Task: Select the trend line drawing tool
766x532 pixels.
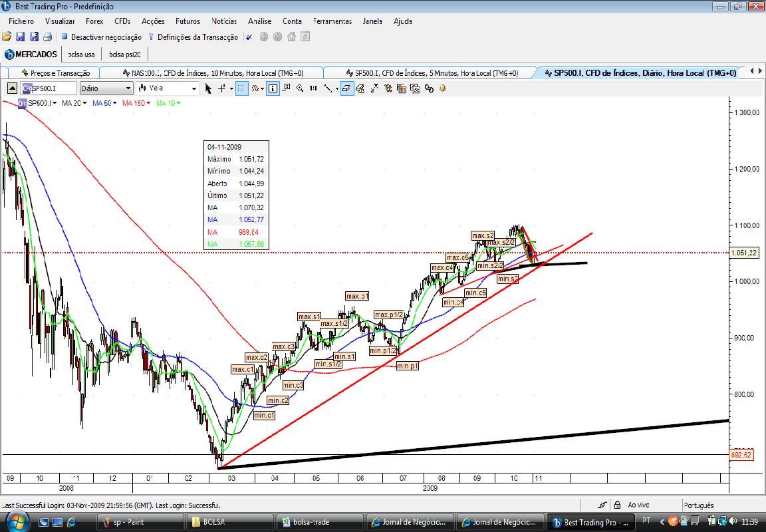Action: (x=328, y=88)
